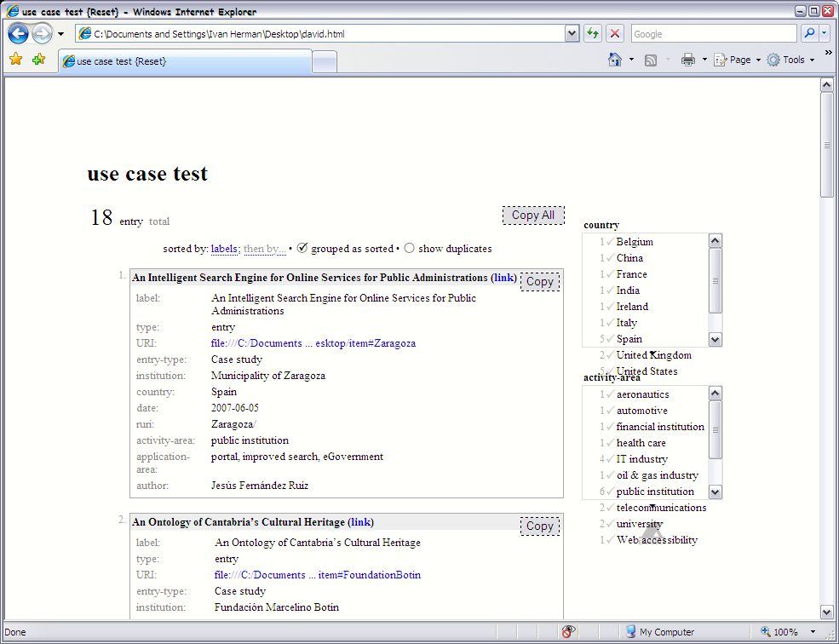Viewport: 839px width, 644px height.
Task: Expand the Page menu dropdown
Action: (738, 60)
